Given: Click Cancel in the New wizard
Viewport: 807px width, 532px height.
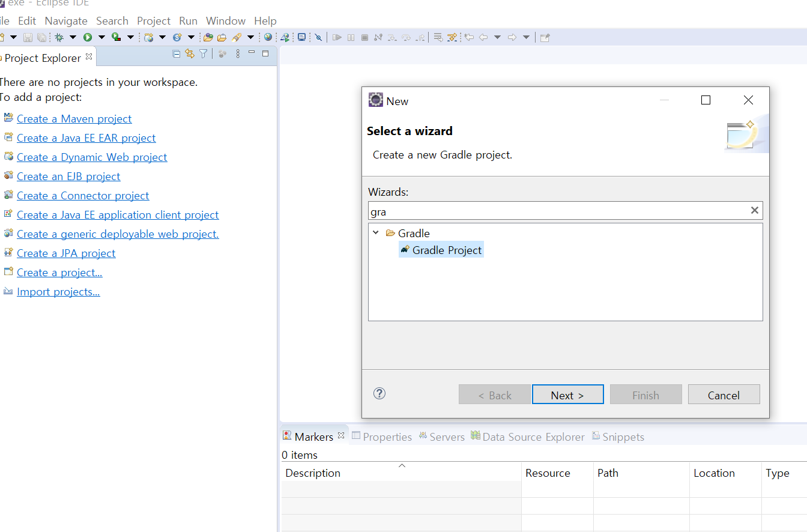Looking at the screenshot, I should coord(724,394).
